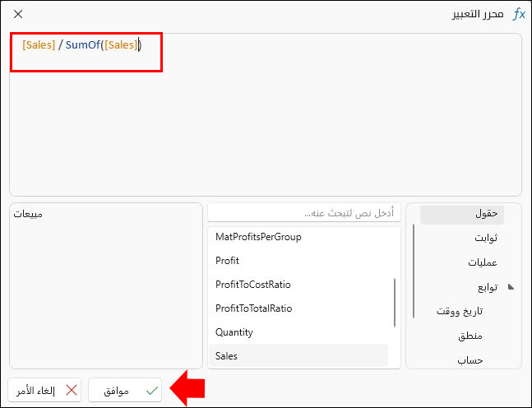The height and width of the screenshot is (408, 532).
Task: Select the Quantity field in list
Action: pos(234,332)
